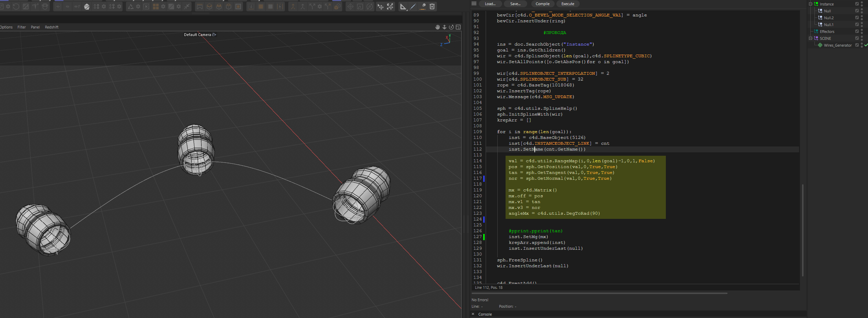Open the Redshift viewport menu
The height and width of the screenshot is (318, 868).
click(x=51, y=27)
